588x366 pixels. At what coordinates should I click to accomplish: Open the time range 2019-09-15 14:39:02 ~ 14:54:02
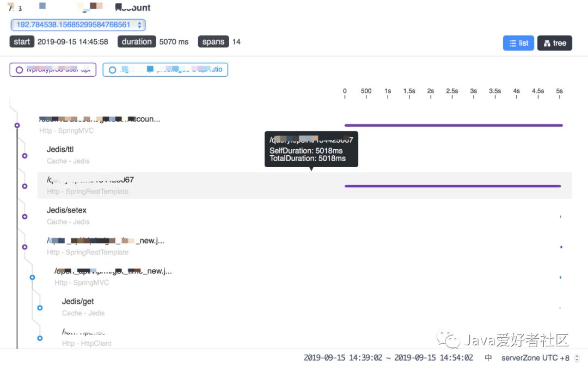[388, 358]
